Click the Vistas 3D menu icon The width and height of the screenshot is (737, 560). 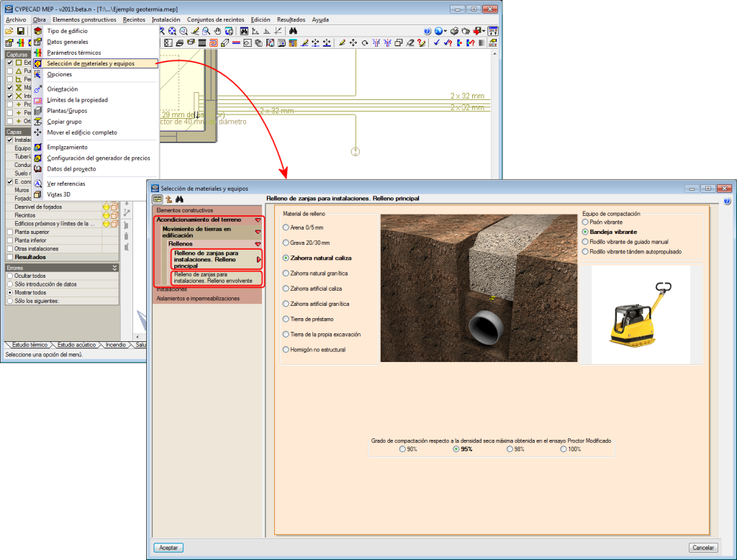pyautogui.click(x=38, y=194)
